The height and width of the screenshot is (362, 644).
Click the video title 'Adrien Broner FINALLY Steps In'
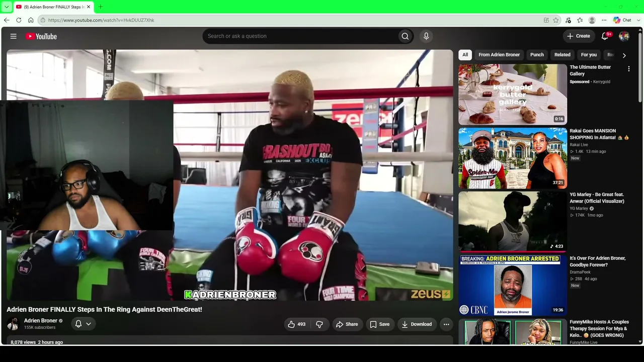pyautogui.click(x=104, y=309)
